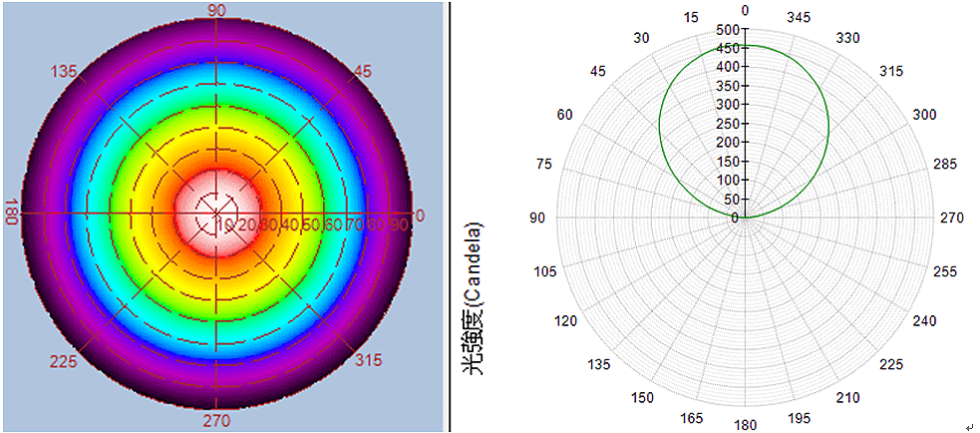Click the 60 degree label on polar chart
This screenshot has height=433, width=980.
point(565,115)
